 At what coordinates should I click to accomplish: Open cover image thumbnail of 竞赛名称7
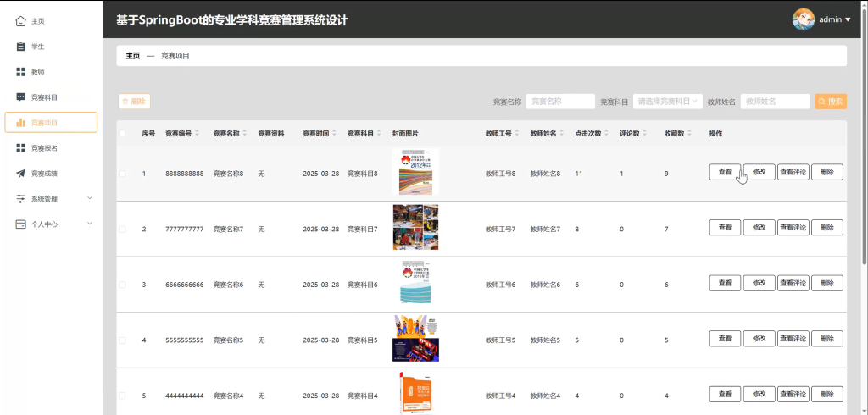(x=415, y=227)
